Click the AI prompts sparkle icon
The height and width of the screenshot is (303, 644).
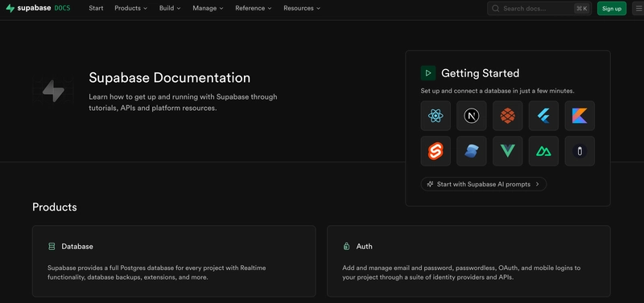tap(430, 184)
